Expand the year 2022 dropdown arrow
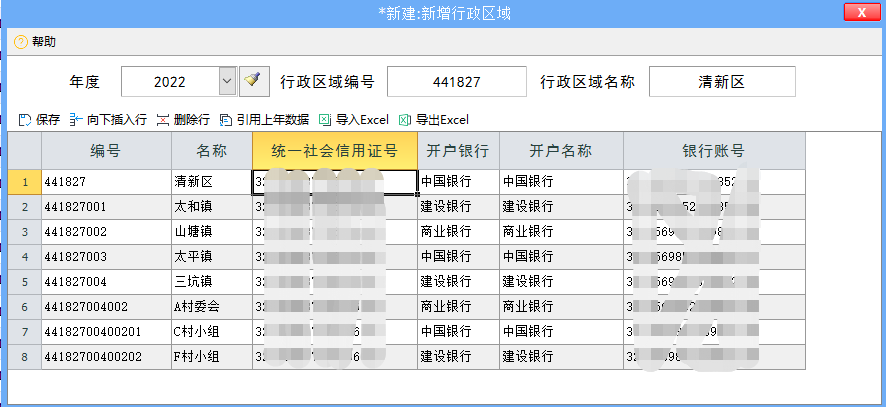Screen dimensions: 886x407 tap(227, 80)
